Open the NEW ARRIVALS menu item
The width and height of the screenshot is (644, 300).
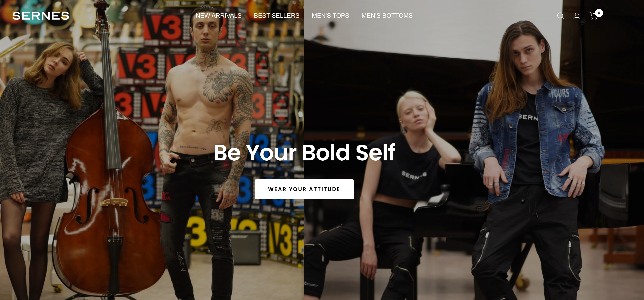219,16
